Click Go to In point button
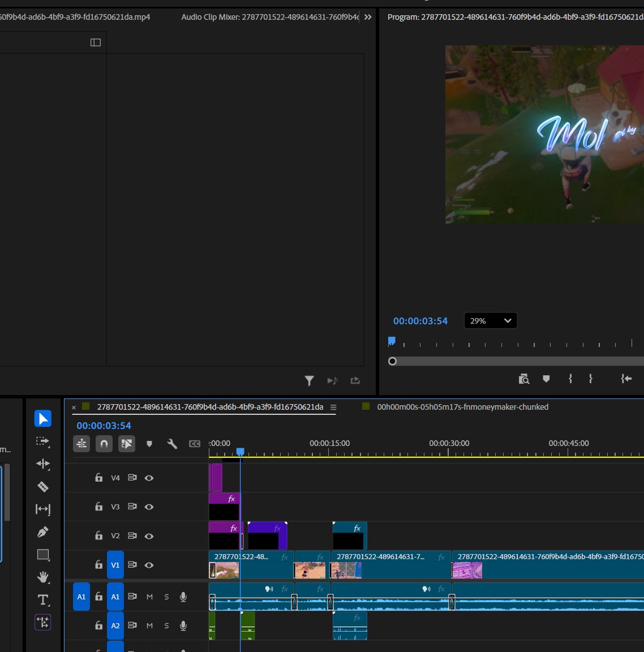 [x=626, y=379]
